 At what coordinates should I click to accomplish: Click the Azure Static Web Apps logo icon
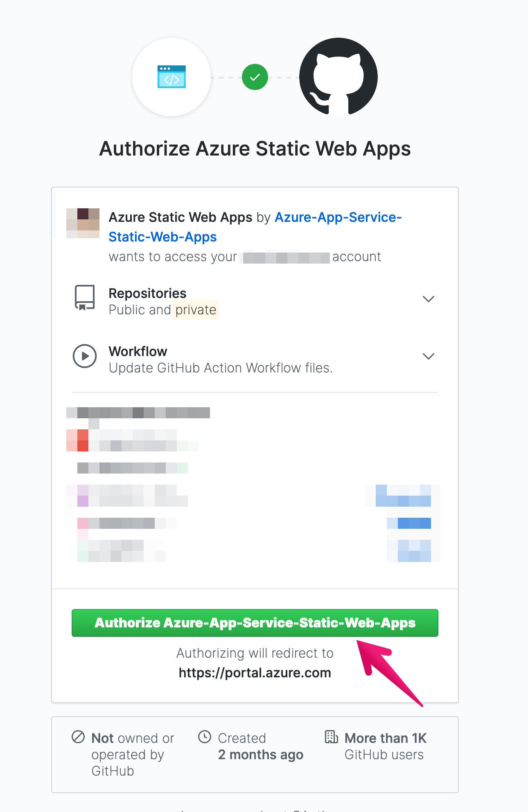point(171,77)
